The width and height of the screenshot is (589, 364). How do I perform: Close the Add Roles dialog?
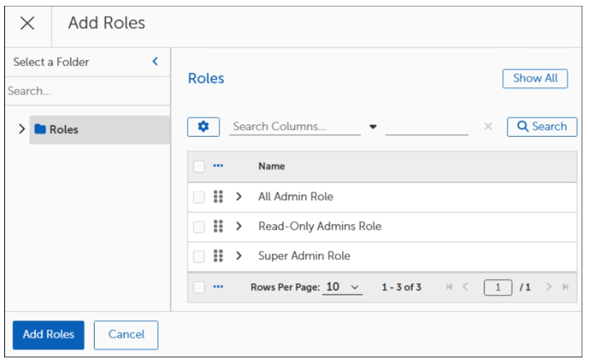point(27,23)
